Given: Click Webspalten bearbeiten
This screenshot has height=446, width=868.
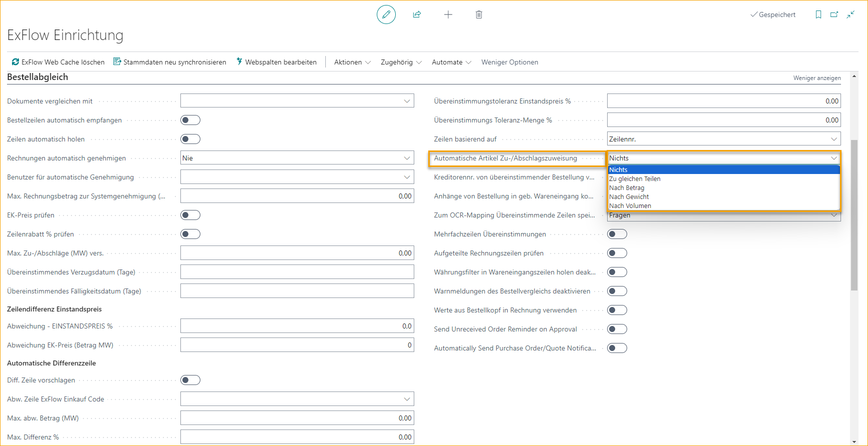Looking at the screenshot, I should pyautogui.click(x=276, y=62).
